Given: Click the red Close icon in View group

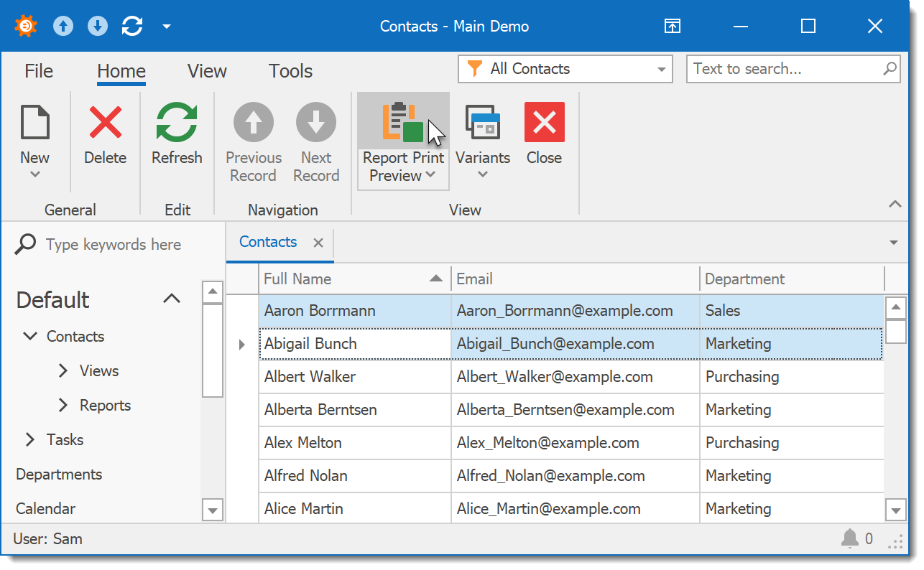Looking at the screenshot, I should pyautogui.click(x=544, y=122).
